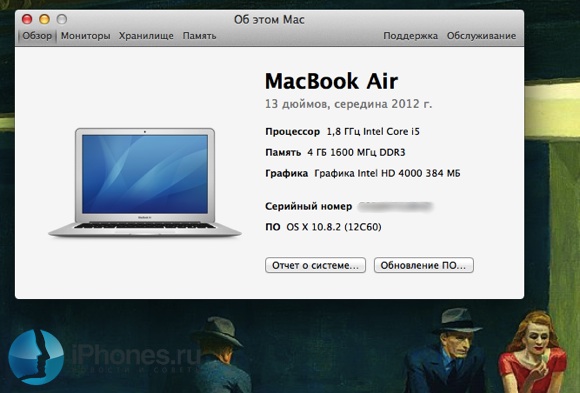This screenshot has width=580, height=393.
Task: Click the 1,8 ГГц Intel Core i5 value
Action: (373, 132)
